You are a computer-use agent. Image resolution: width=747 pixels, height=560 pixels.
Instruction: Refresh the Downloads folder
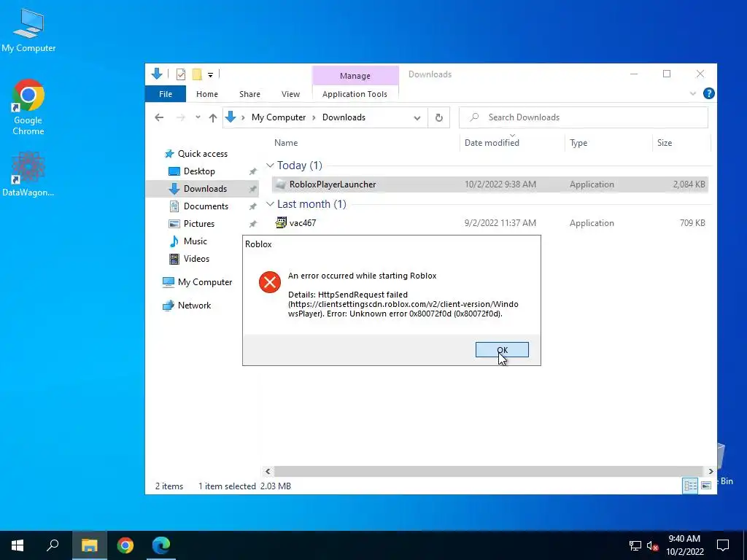click(x=438, y=117)
